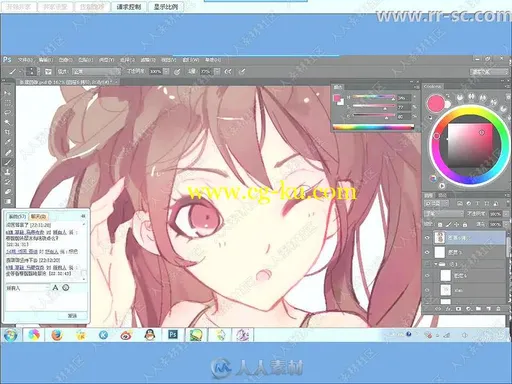Open the first Photoshop menu (File)
Image resolution: width=512 pixels, height=384 pixels.
[25, 60]
